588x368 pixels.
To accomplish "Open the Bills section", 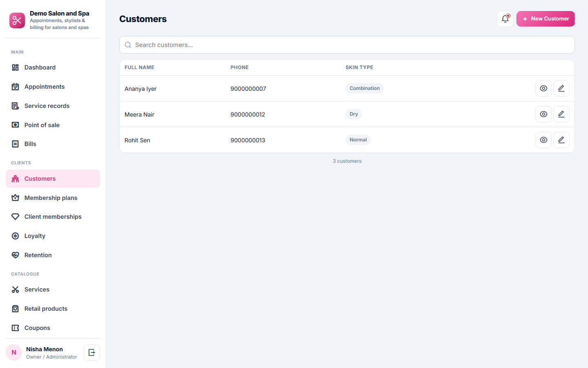I will [x=53, y=144].
